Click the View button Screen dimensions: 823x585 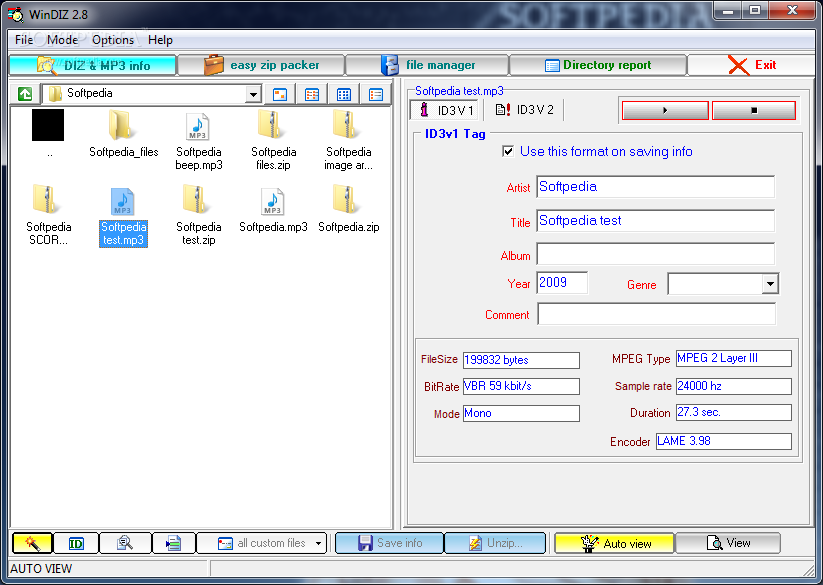728,543
